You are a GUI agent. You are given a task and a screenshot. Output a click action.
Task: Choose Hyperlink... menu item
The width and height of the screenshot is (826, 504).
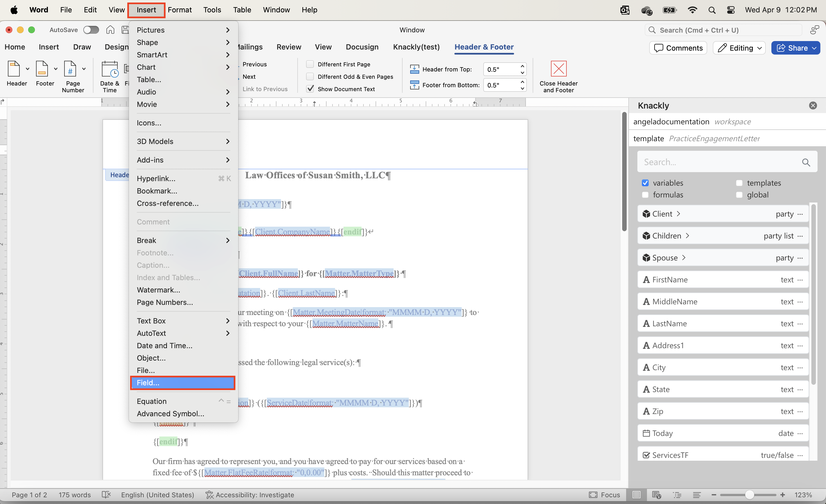[183, 179]
